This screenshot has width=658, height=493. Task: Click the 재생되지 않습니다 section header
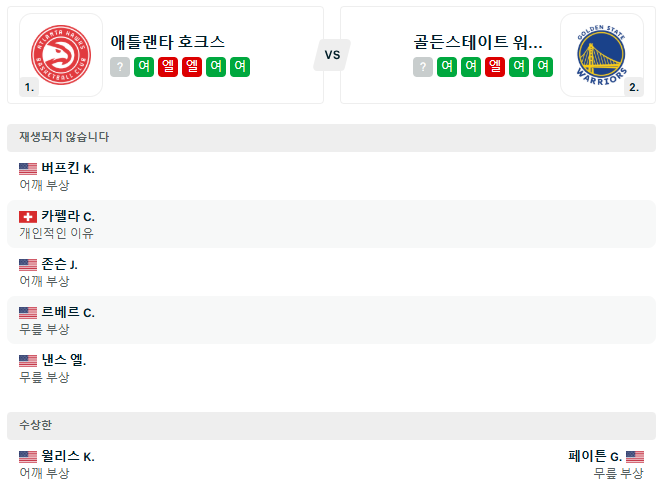point(64,138)
